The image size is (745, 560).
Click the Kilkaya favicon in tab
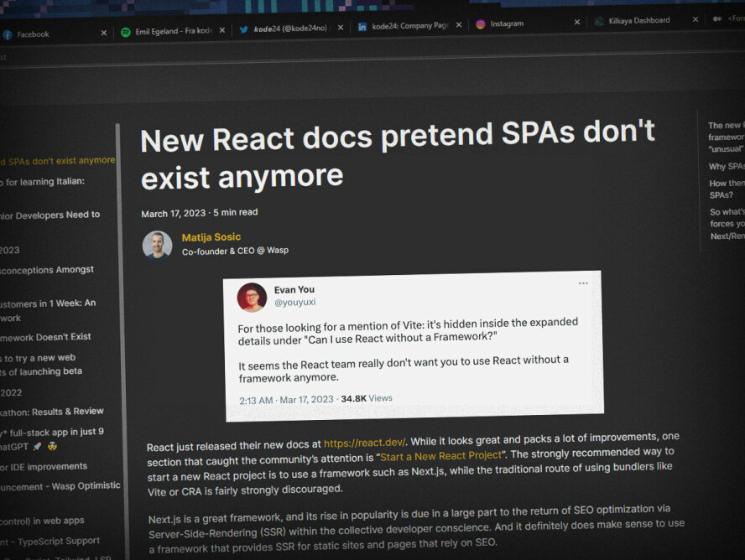599,21
